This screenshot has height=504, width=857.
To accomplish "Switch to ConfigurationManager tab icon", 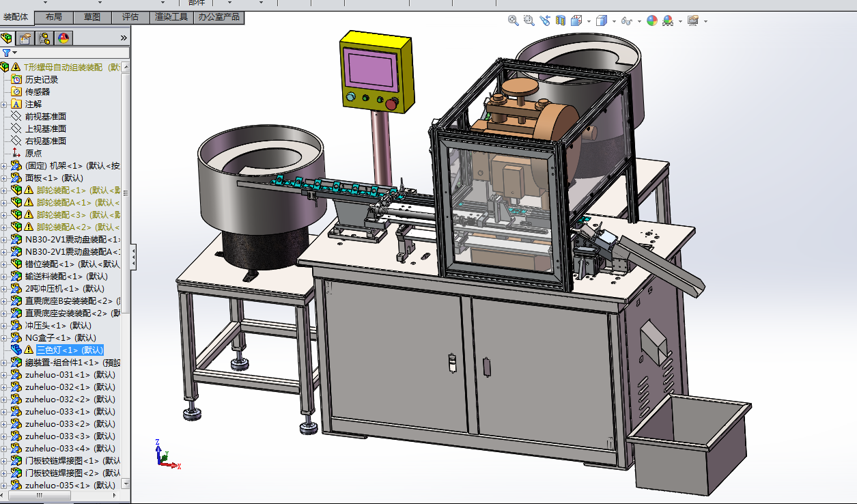I will click(x=44, y=38).
